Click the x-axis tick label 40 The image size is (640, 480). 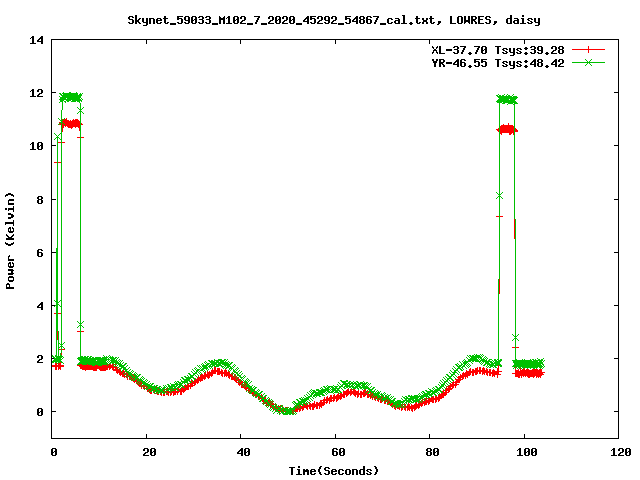(244, 452)
